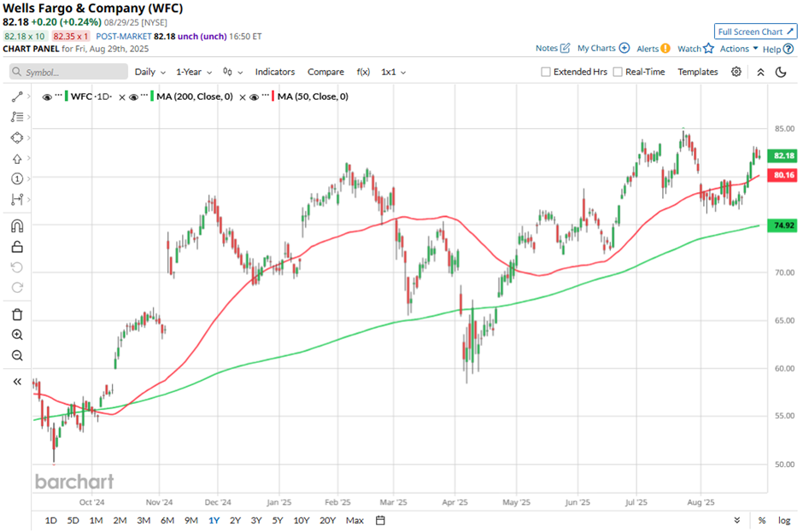Screen dimensions: 803x532
Task: Select the 2Y time range
Action: 235,520
